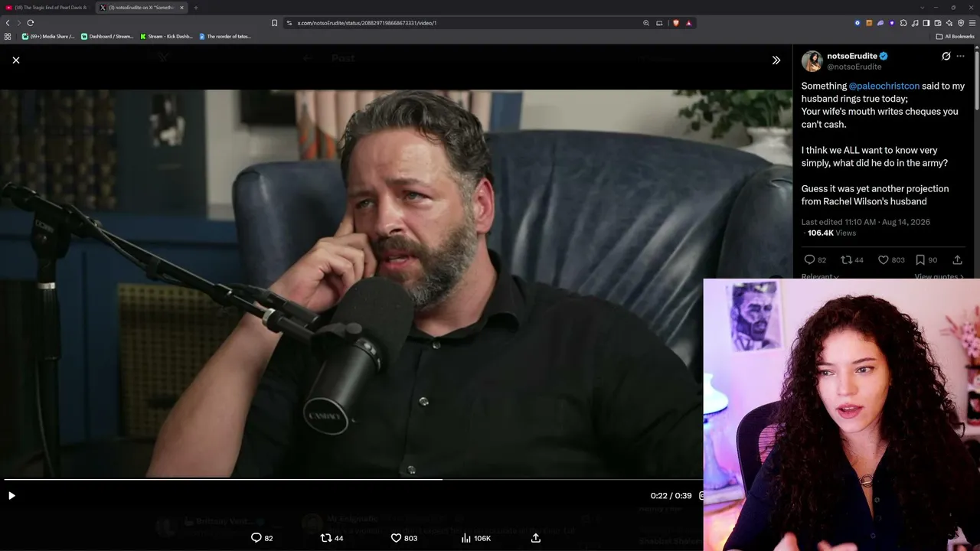Focus the address bar URL field
The height and width of the screenshot is (551, 980).
tap(459, 23)
